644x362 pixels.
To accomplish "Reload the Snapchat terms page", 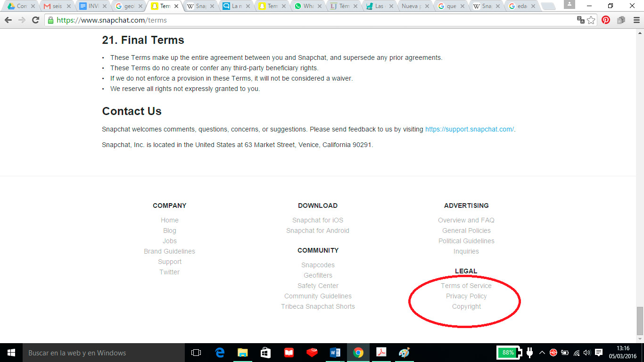I will (35, 20).
